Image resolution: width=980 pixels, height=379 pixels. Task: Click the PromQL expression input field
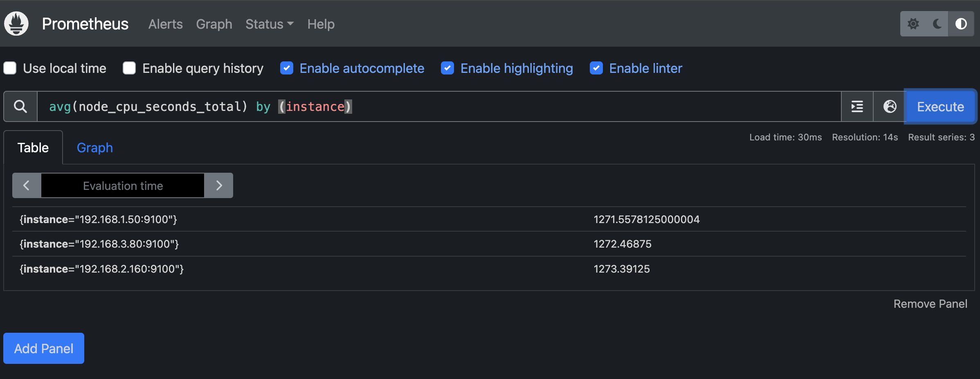(x=439, y=106)
